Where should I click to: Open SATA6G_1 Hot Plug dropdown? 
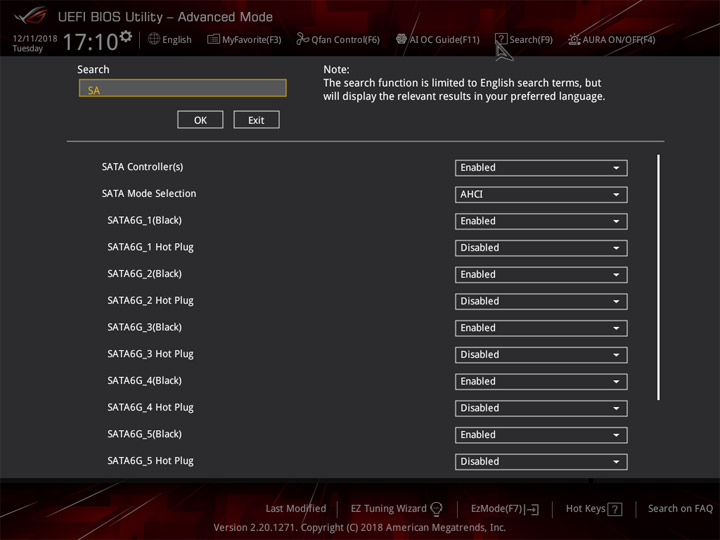tap(541, 248)
